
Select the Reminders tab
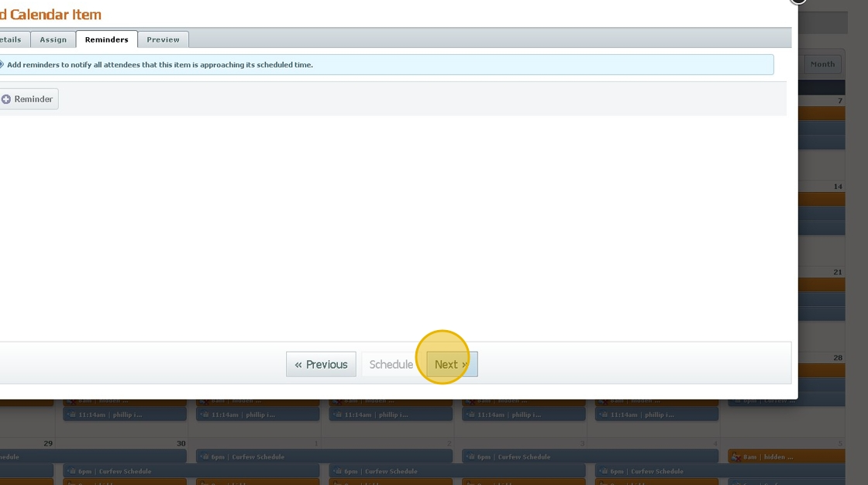tap(107, 40)
